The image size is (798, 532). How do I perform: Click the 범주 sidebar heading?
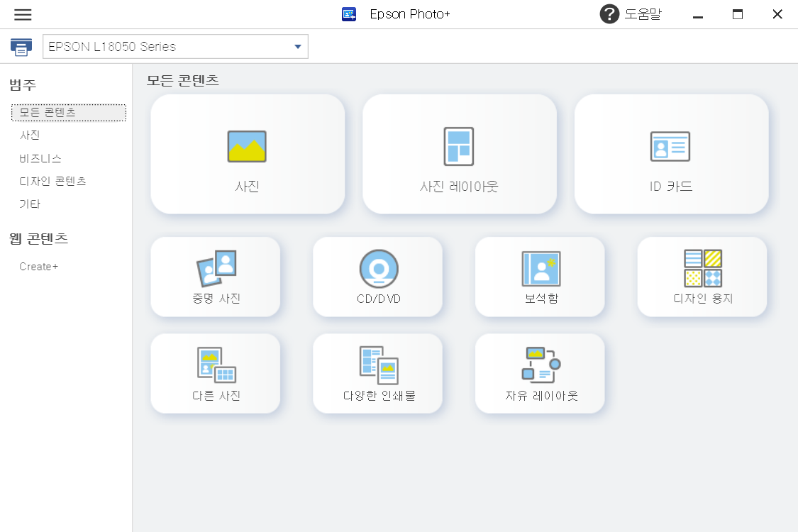point(23,84)
